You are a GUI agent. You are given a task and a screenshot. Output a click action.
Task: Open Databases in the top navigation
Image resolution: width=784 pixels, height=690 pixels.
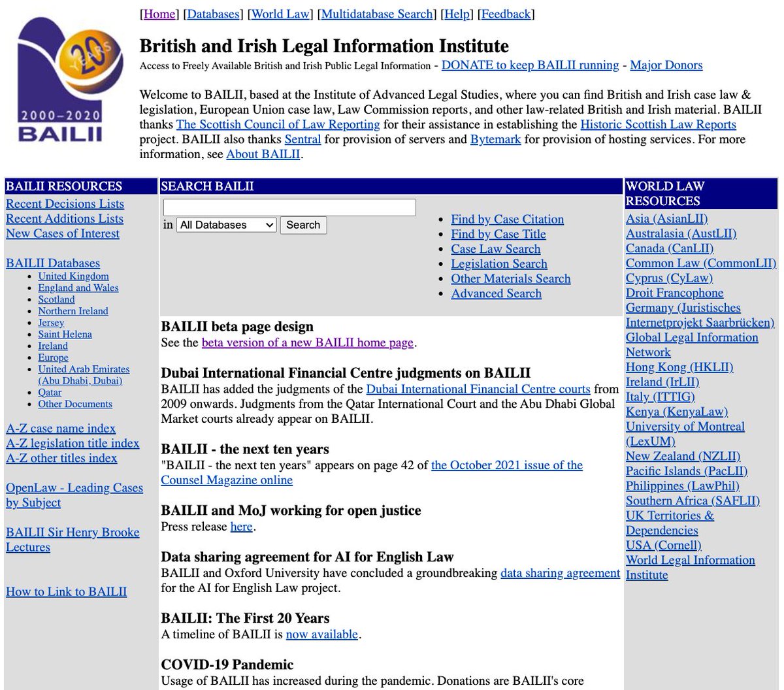[213, 14]
